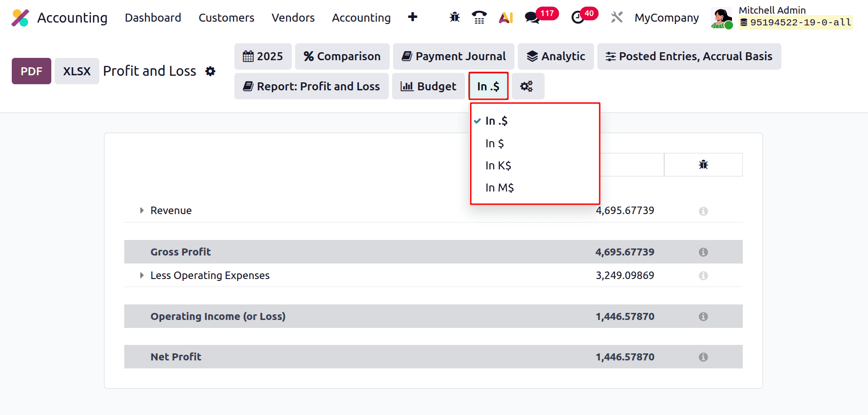Open the Analytic filter dropdown
The height and width of the screenshot is (415, 868).
[556, 56]
